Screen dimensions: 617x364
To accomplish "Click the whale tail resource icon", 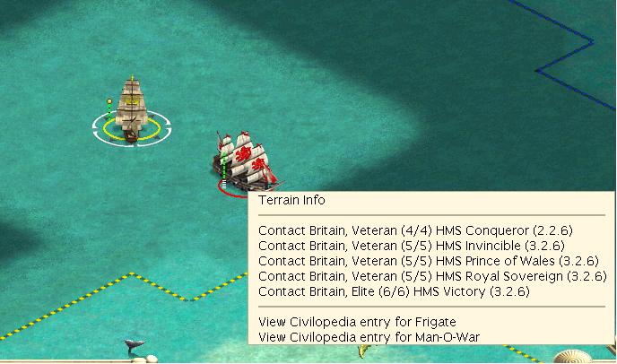I will (x=135, y=345).
